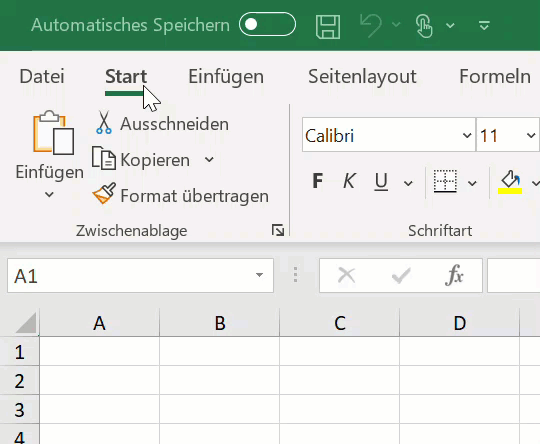Click the Save floppy disk icon

(x=328, y=26)
